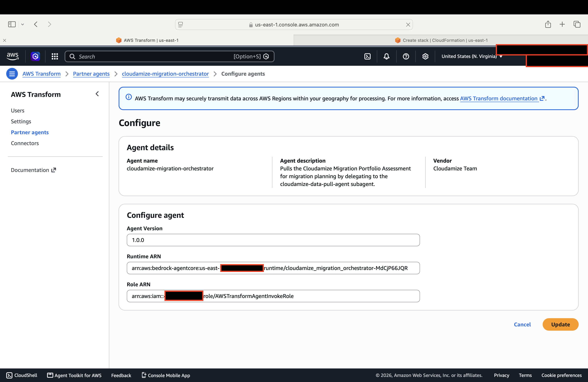
Task: Click the Update button
Action: tap(560, 324)
